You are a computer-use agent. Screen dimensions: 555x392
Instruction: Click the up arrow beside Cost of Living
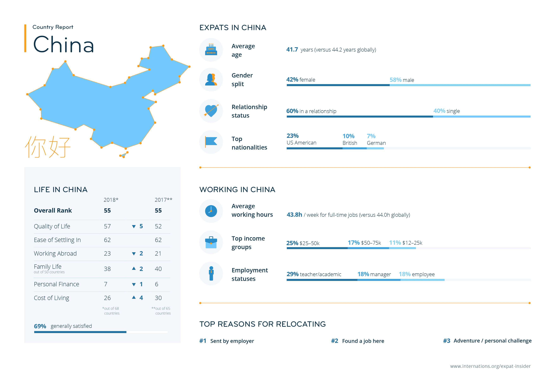[134, 298]
